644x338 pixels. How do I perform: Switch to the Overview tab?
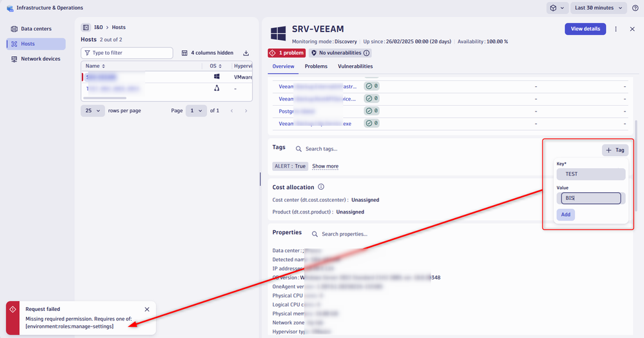[x=283, y=66]
